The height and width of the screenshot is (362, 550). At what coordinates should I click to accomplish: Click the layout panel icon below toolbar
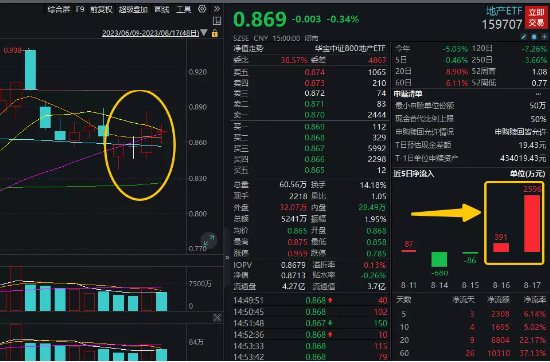click(x=217, y=21)
